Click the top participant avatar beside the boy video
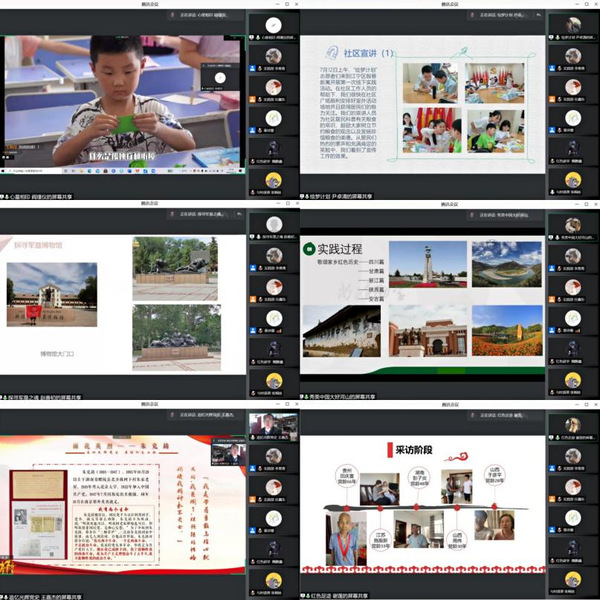Image resolution: width=600 pixels, height=600 pixels. click(272, 24)
